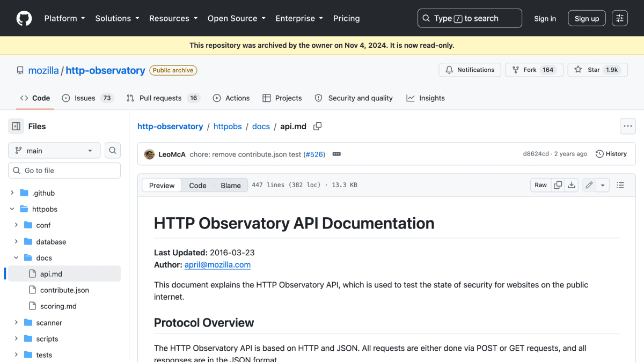Click the repository icon beside mozilla

pyautogui.click(x=20, y=70)
